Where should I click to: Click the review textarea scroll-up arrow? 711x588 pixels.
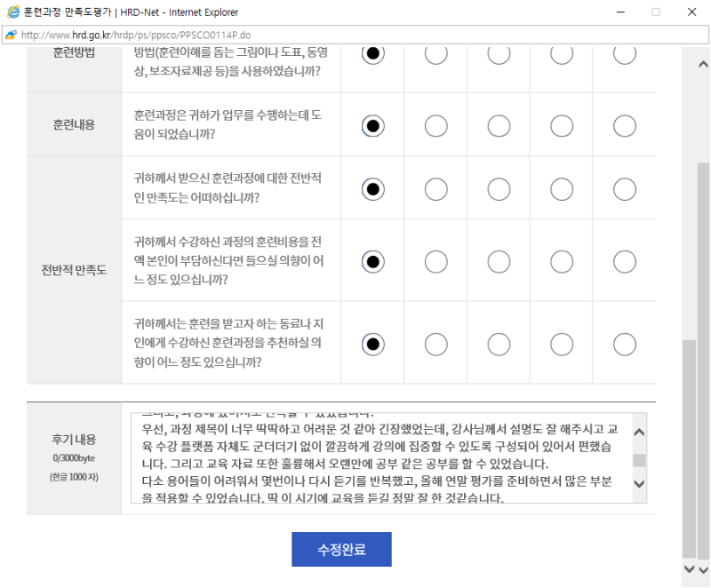point(639,433)
